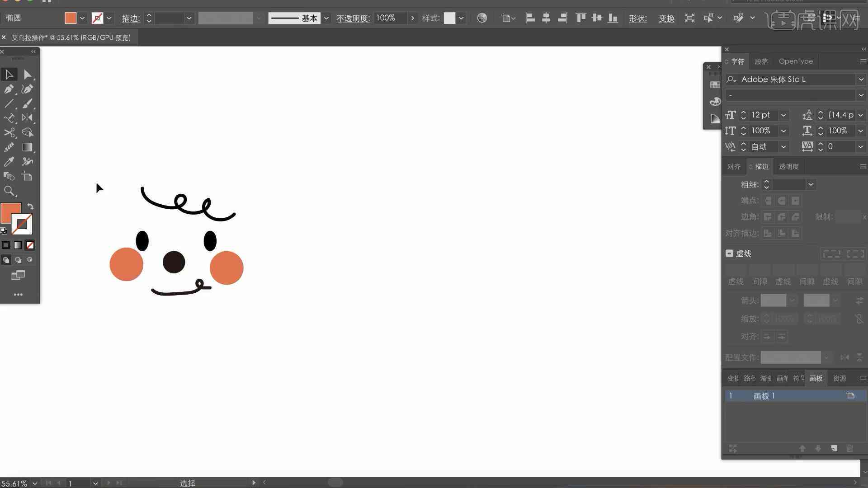Select the Scissors tool
This screenshot has height=488, width=868.
click(9, 132)
